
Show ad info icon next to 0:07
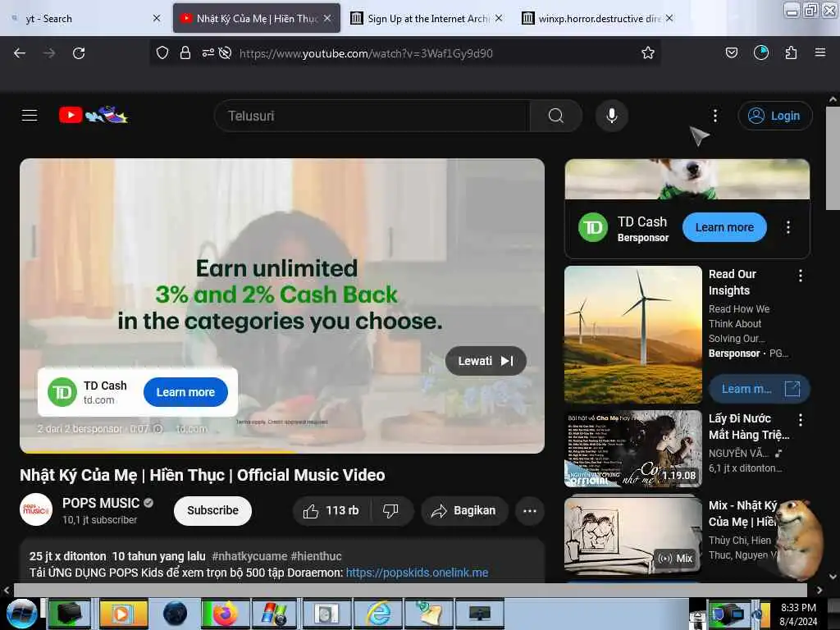pyautogui.click(x=157, y=428)
